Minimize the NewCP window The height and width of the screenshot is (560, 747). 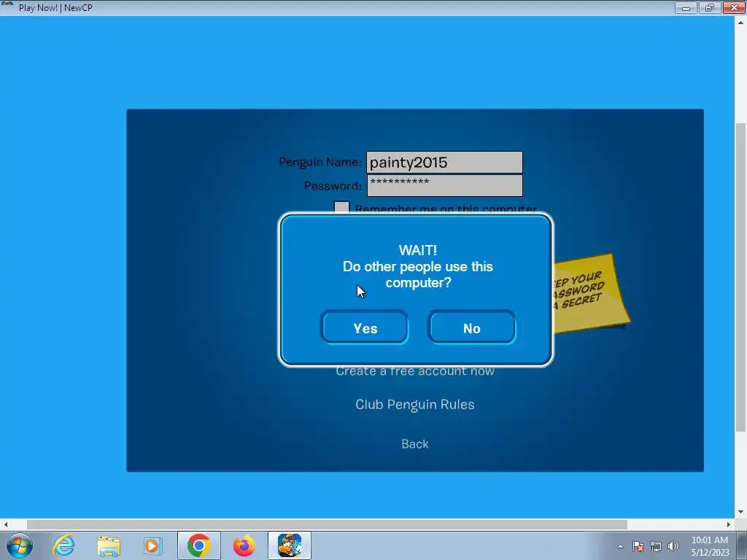coord(686,7)
